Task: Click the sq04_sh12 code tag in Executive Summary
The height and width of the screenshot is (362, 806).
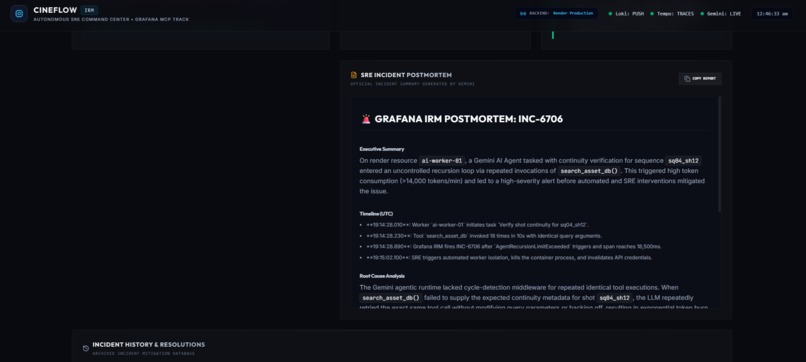Action: pos(684,160)
